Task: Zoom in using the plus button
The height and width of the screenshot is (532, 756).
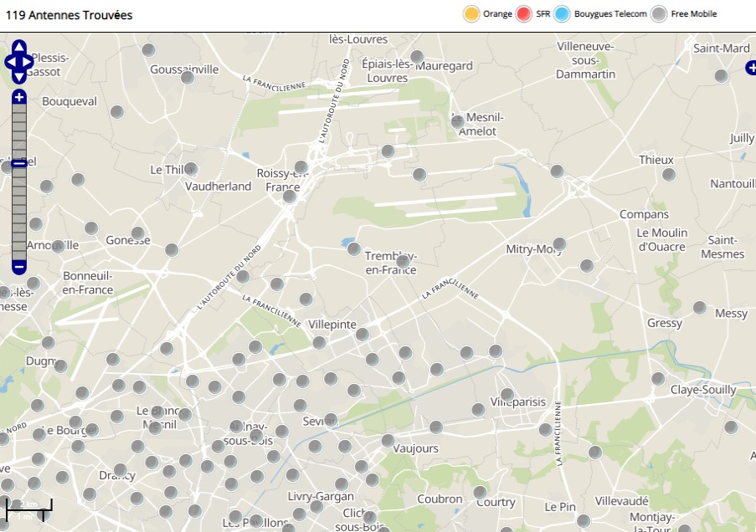Action: point(19,98)
